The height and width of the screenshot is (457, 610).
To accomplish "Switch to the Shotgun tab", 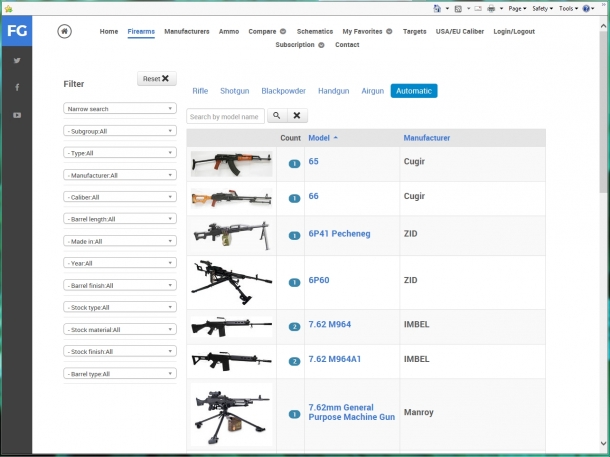I will [235, 91].
